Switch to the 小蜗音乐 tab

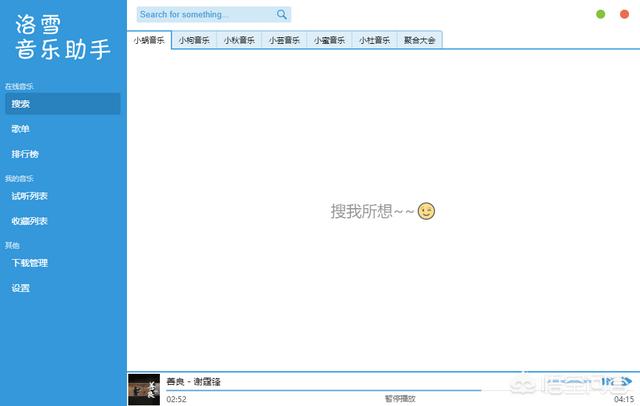pyautogui.click(x=149, y=40)
